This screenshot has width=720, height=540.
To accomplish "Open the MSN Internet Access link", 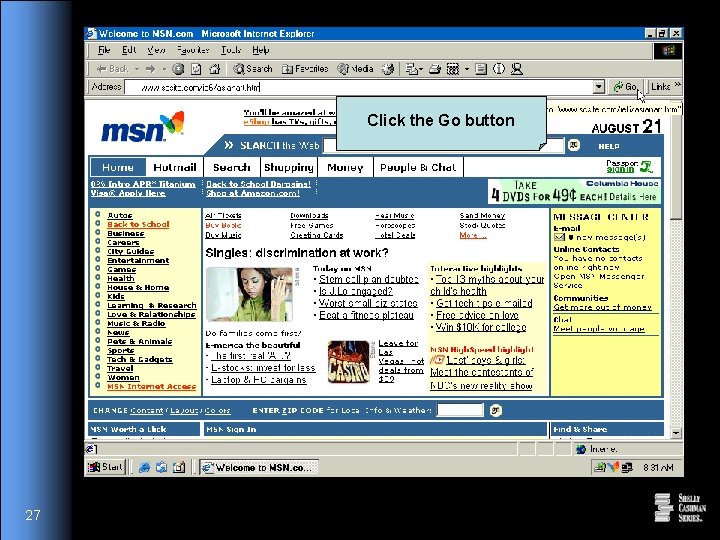I will click(x=152, y=387).
